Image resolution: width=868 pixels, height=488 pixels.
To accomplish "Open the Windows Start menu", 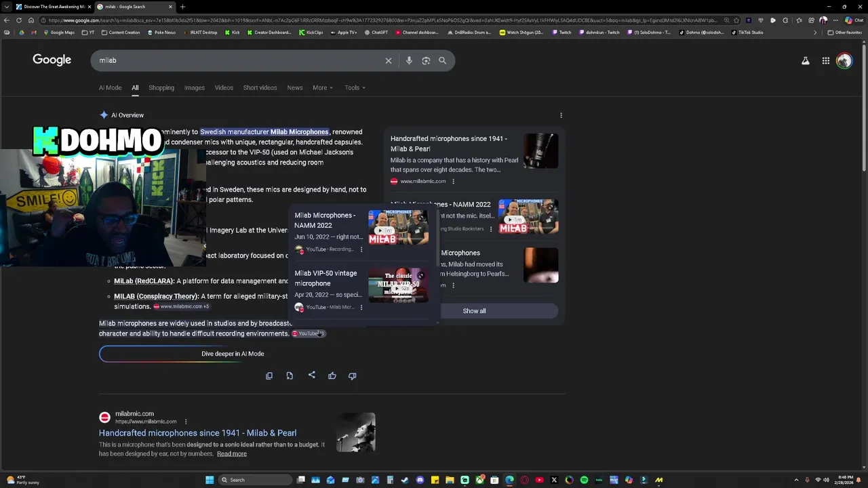I will click(x=210, y=480).
